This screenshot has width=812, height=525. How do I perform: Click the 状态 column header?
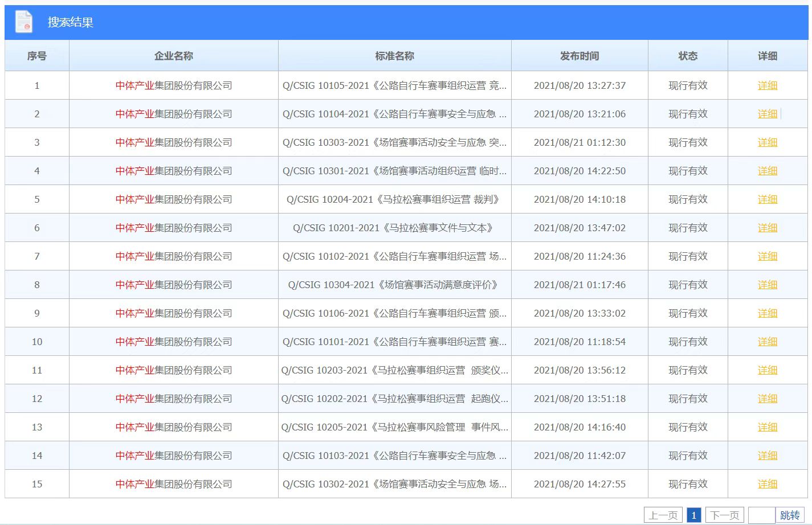688,56
